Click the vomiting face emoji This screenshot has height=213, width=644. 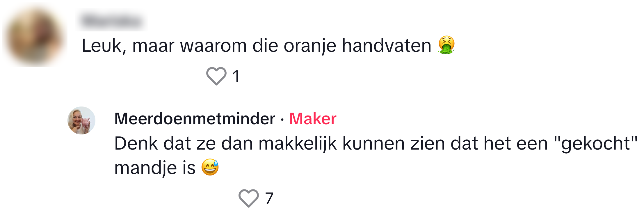[x=446, y=45]
